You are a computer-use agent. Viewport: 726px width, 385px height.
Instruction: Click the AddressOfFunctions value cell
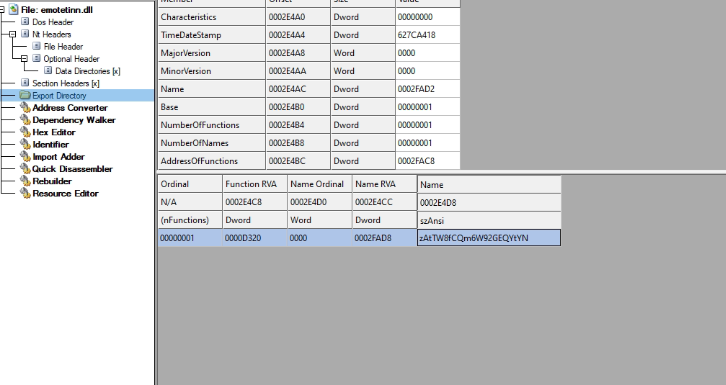(x=428, y=161)
